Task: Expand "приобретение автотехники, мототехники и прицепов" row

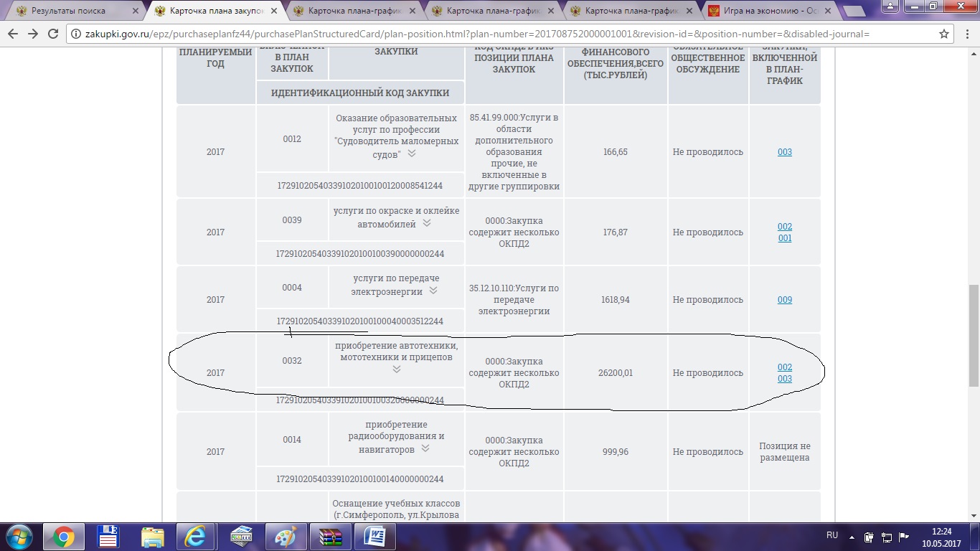Action: [396, 369]
